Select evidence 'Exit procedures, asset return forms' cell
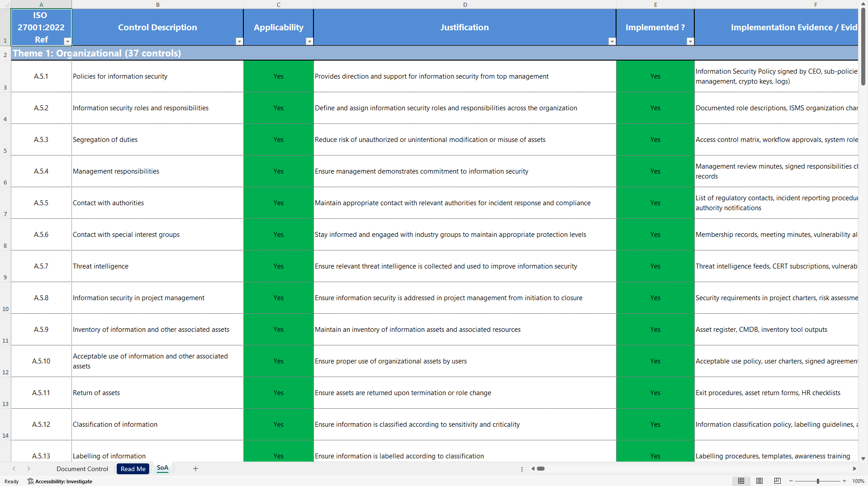This screenshot has height=486, width=868. (776, 393)
